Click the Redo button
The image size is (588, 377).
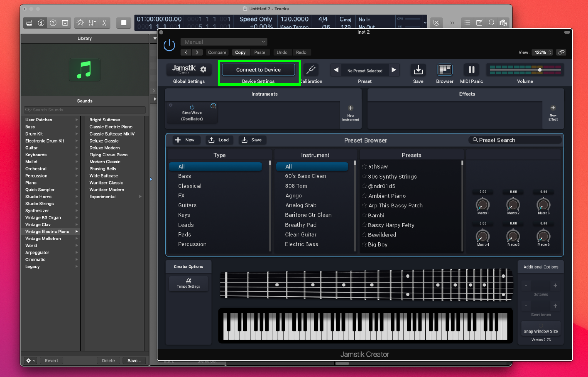(x=301, y=52)
